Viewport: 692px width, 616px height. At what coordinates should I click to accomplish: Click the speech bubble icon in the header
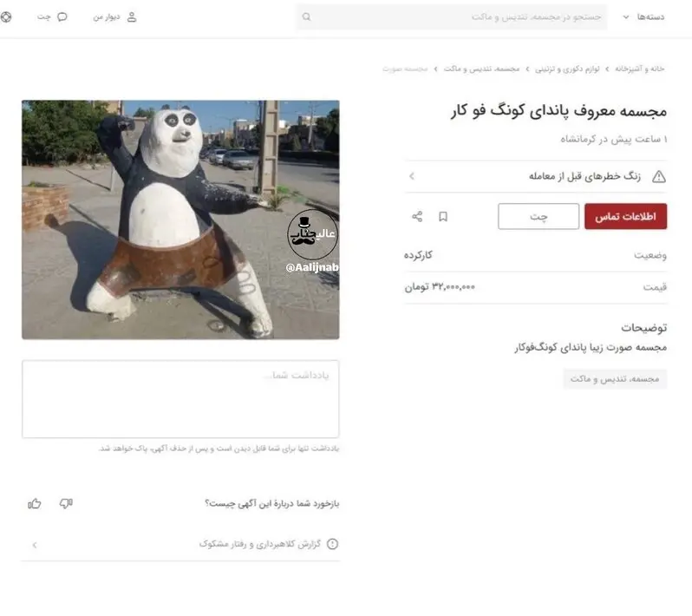[x=62, y=16]
